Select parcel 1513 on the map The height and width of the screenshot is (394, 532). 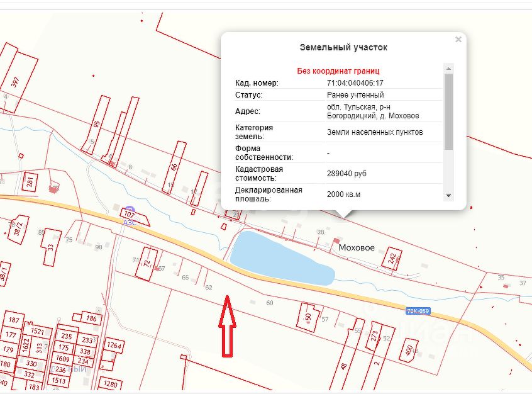click(x=58, y=381)
